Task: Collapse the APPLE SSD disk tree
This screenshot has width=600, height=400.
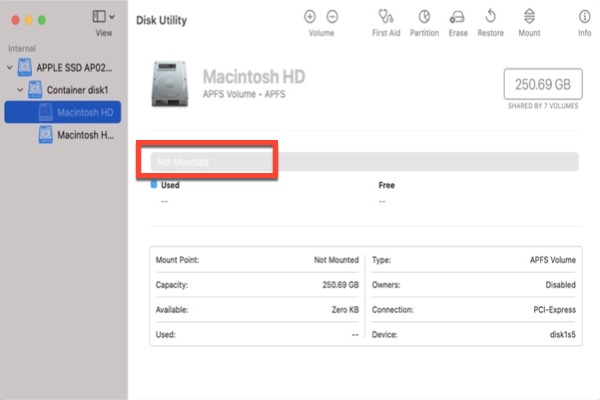Action: [10, 68]
